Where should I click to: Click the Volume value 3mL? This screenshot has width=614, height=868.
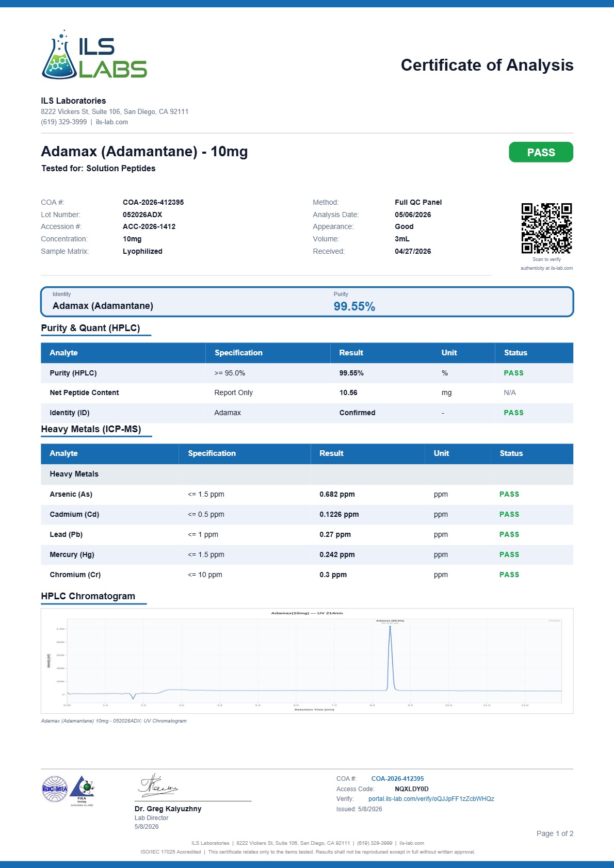pyautogui.click(x=402, y=239)
